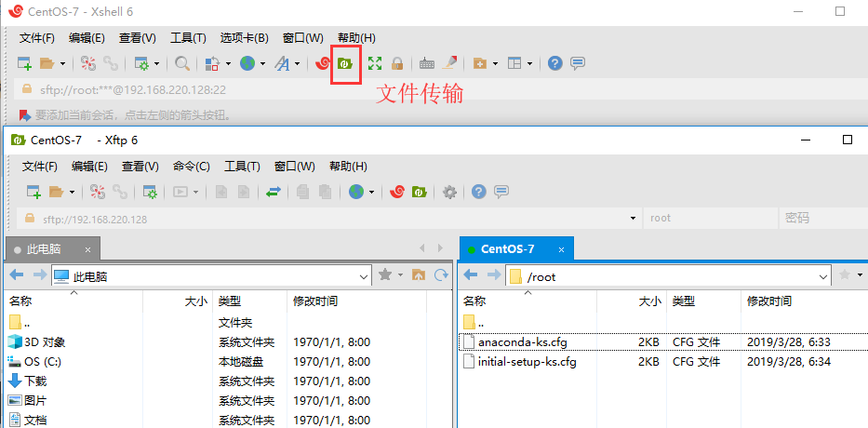Click the Refresh icon in local pane
The height and width of the screenshot is (428, 868).
[x=441, y=274]
